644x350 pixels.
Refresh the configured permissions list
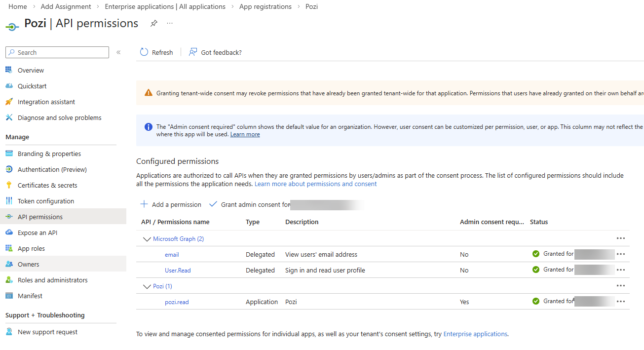click(x=156, y=52)
